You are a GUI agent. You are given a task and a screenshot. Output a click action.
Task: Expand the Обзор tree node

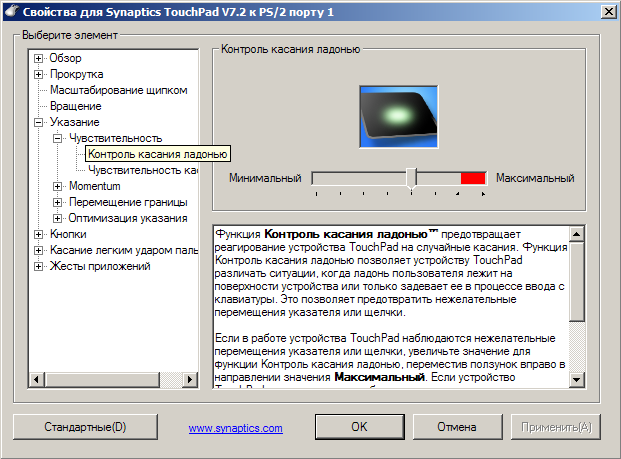coord(38,59)
